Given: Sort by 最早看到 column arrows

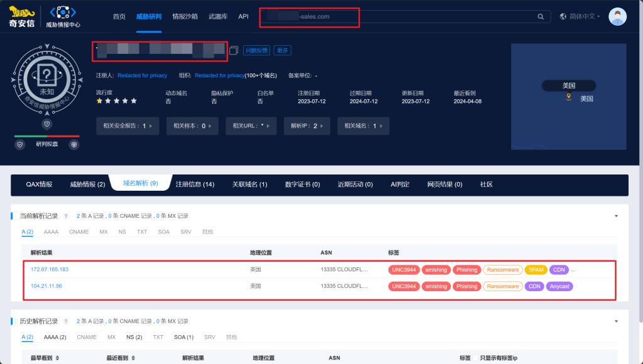Looking at the screenshot, I should (x=57, y=358).
